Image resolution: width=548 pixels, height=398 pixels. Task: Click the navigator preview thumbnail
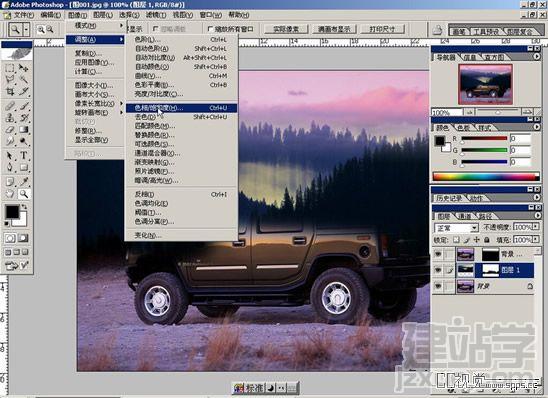click(485, 84)
